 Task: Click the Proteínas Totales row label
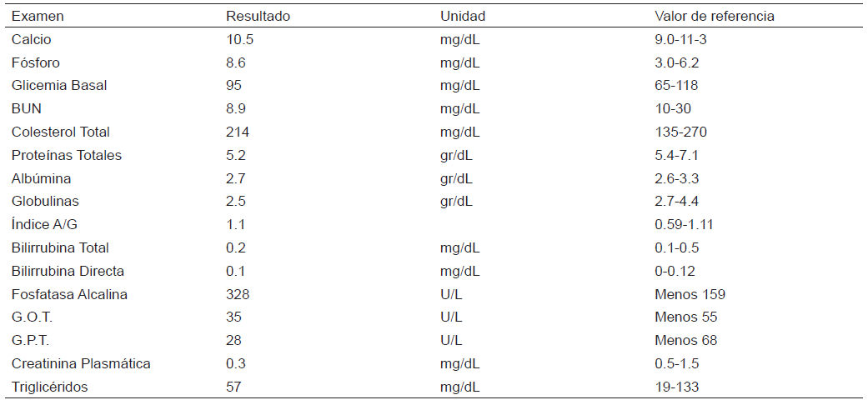[x=67, y=155]
